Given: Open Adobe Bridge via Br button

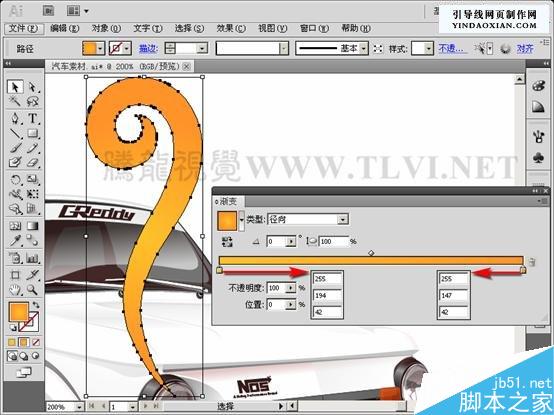Looking at the screenshot, I should point(48,11).
